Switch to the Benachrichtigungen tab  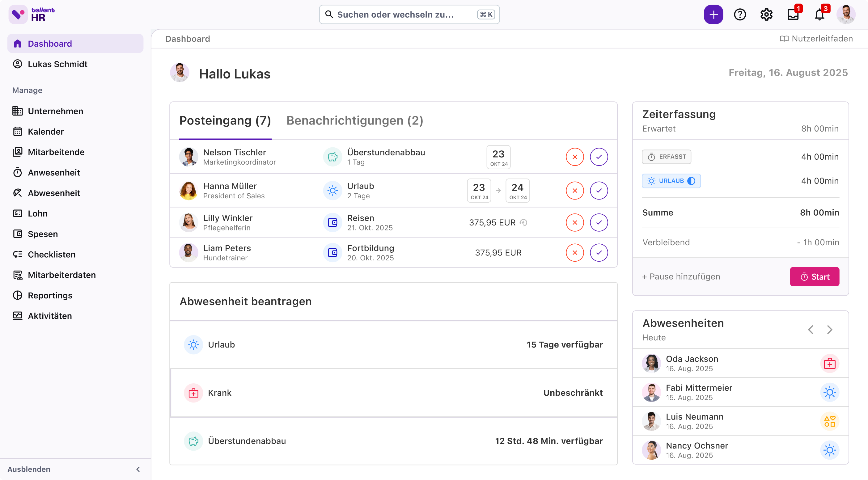(x=354, y=120)
